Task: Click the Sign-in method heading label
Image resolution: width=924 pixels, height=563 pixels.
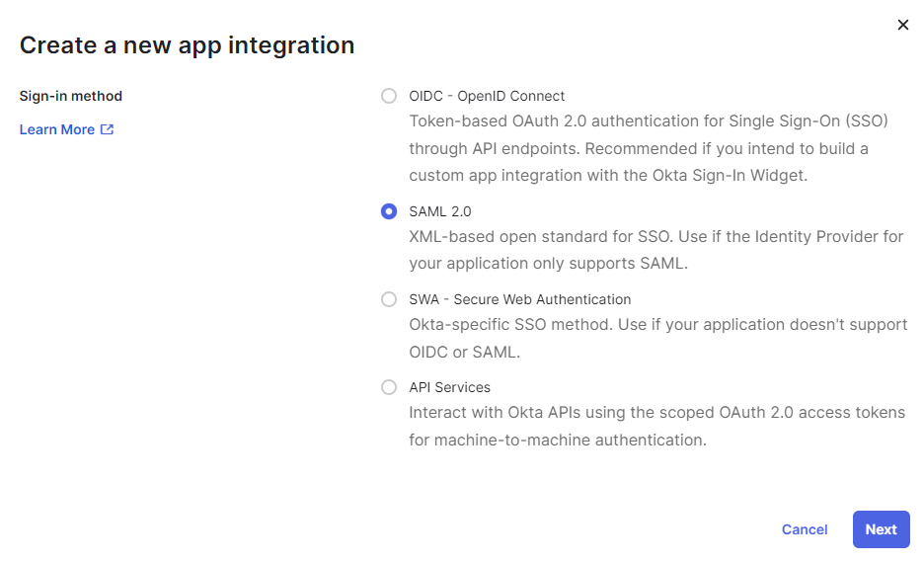Action: [x=71, y=96]
